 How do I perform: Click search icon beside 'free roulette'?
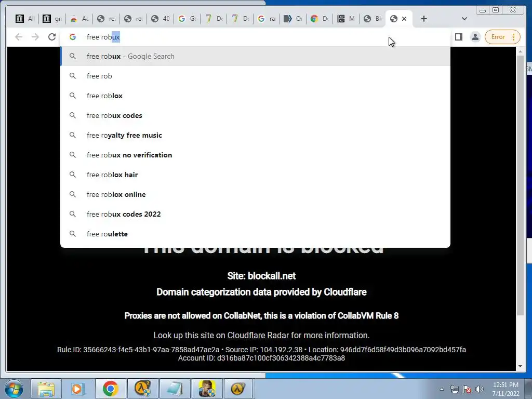tap(73, 234)
